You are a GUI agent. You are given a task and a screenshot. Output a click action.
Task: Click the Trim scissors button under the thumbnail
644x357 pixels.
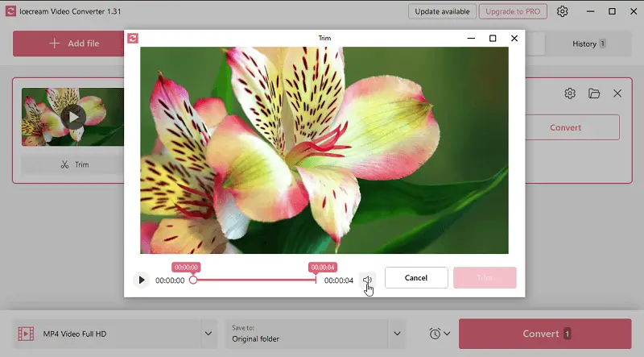pos(72,164)
